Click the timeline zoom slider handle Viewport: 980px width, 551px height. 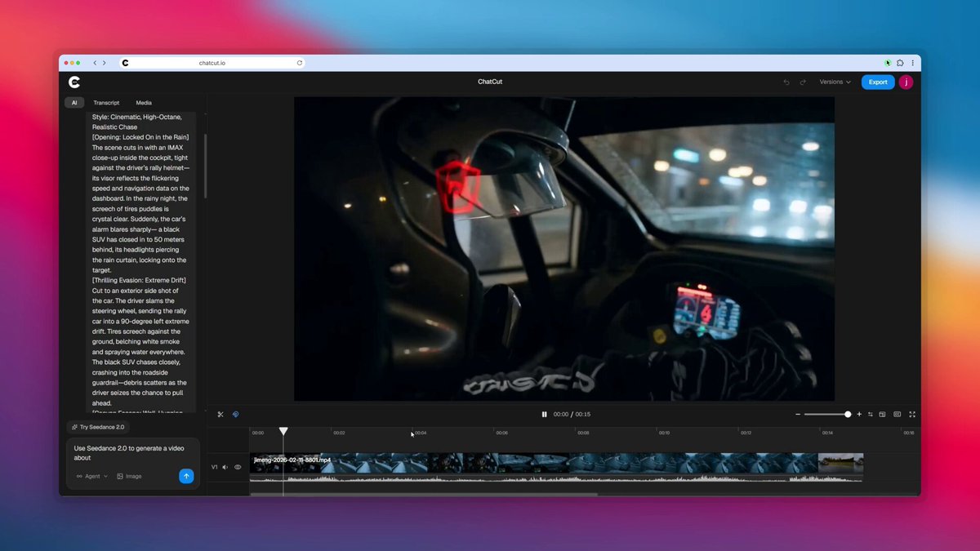coord(848,415)
